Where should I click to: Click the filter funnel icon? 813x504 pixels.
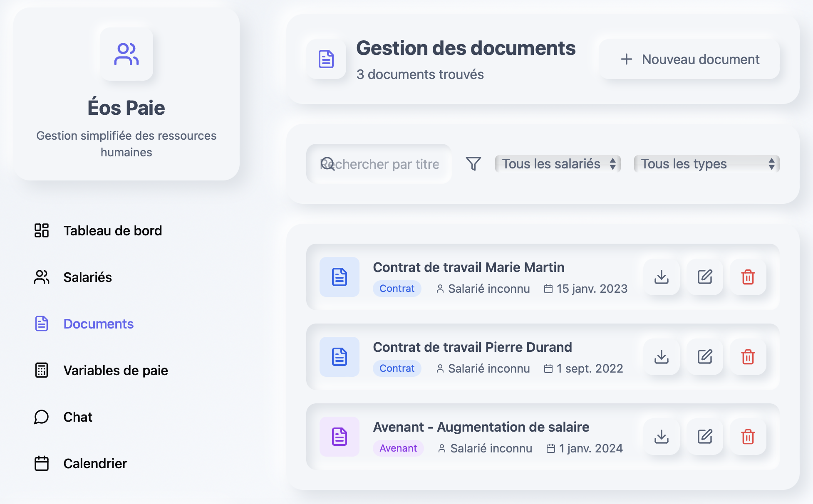473,164
